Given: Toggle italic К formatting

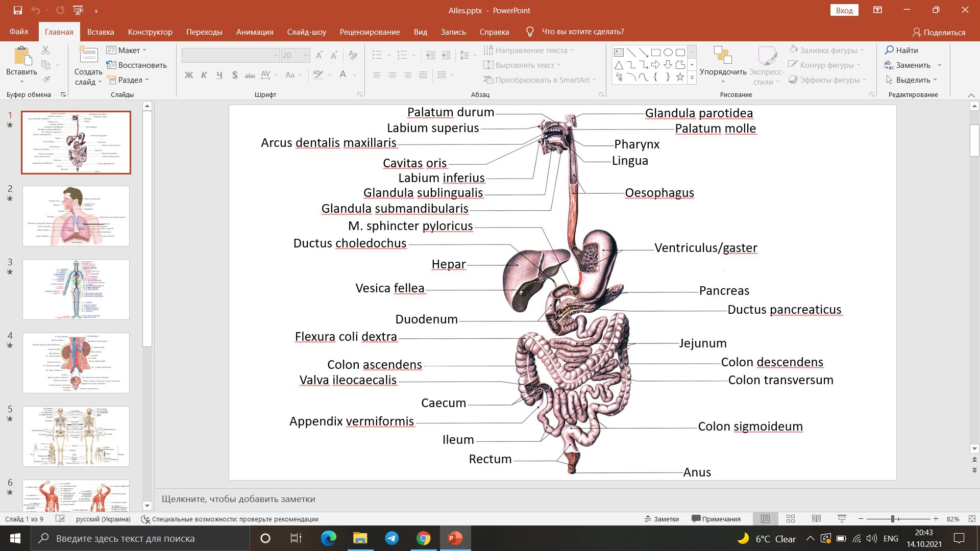Looking at the screenshot, I should click(204, 75).
